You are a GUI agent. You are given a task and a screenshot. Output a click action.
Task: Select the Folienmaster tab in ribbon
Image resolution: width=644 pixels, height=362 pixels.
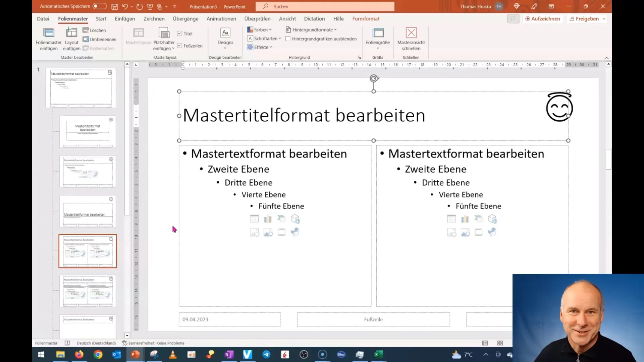point(72,18)
